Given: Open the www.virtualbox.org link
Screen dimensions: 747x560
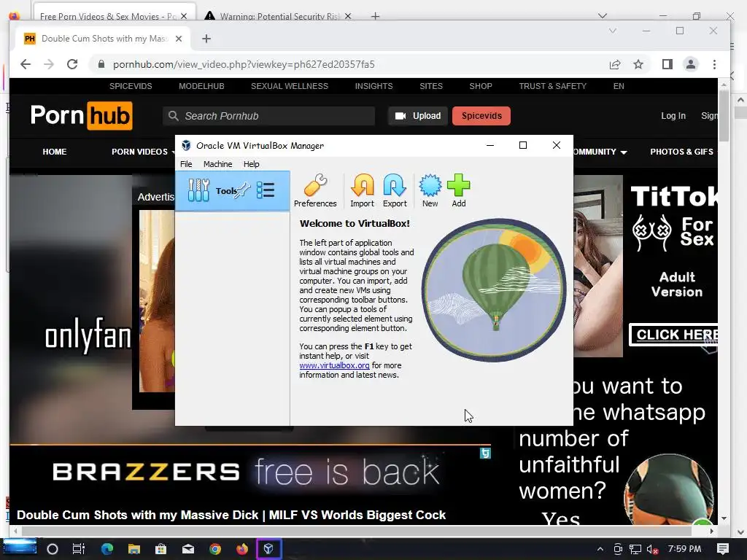Looking at the screenshot, I should (x=334, y=365).
